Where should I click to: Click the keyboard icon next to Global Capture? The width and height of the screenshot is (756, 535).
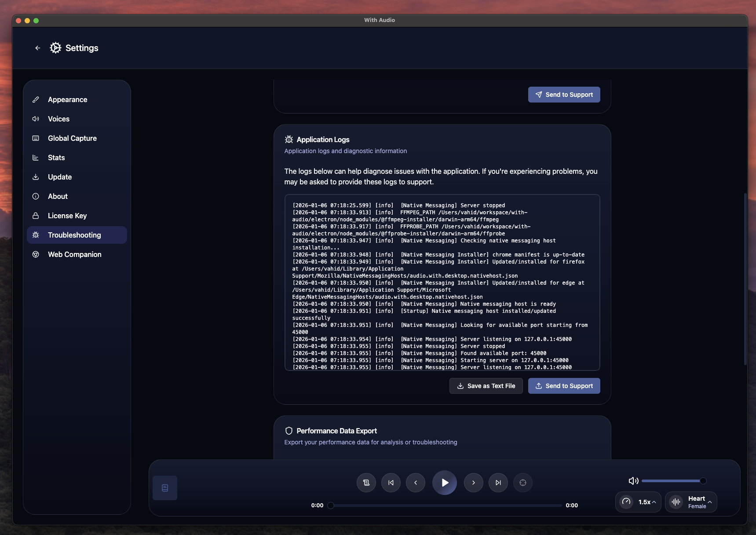(x=36, y=138)
